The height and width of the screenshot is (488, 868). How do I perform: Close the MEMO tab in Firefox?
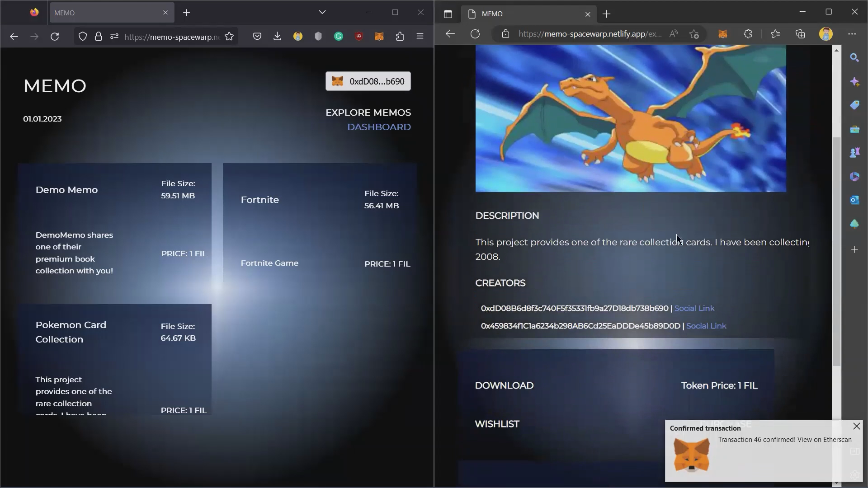pos(165,13)
